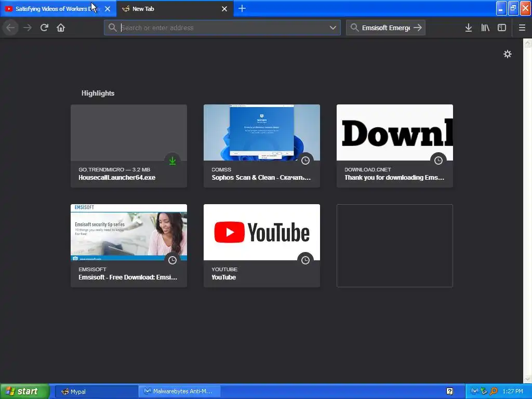Image resolution: width=532 pixels, height=399 pixels.
Task: Click the help question mark tray icon
Action: pyautogui.click(x=449, y=392)
